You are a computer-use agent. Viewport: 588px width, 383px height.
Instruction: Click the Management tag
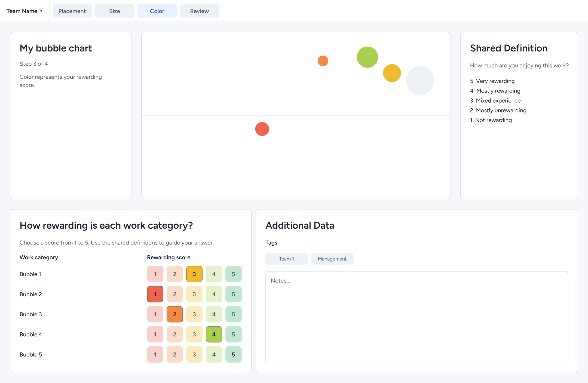(x=332, y=259)
